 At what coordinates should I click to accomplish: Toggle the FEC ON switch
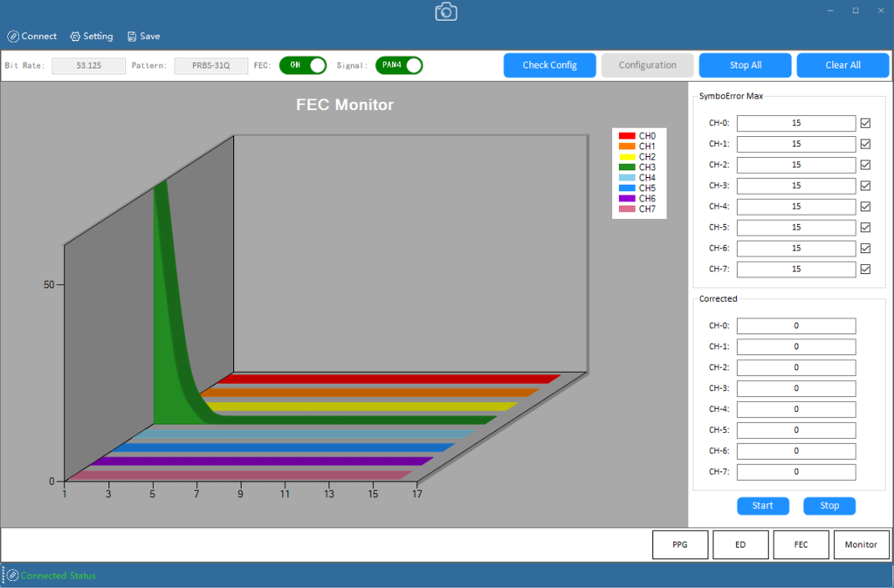(x=303, y=65)
